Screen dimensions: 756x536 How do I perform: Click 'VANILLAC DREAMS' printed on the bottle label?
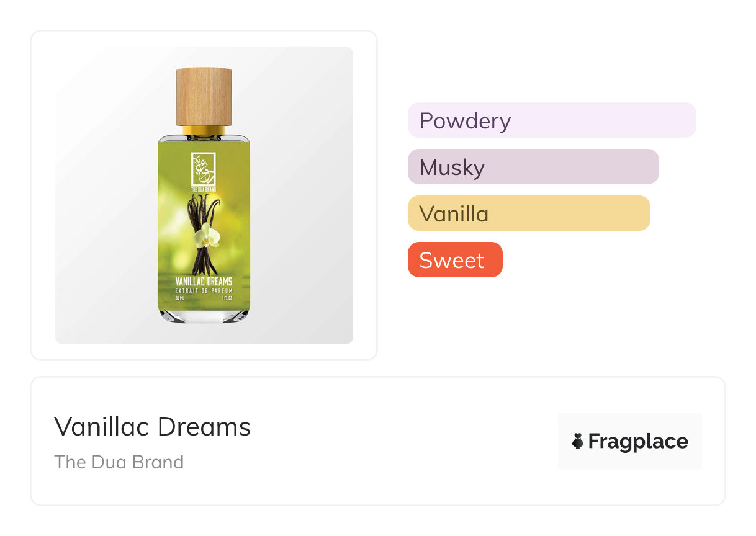tap(204, 282)
